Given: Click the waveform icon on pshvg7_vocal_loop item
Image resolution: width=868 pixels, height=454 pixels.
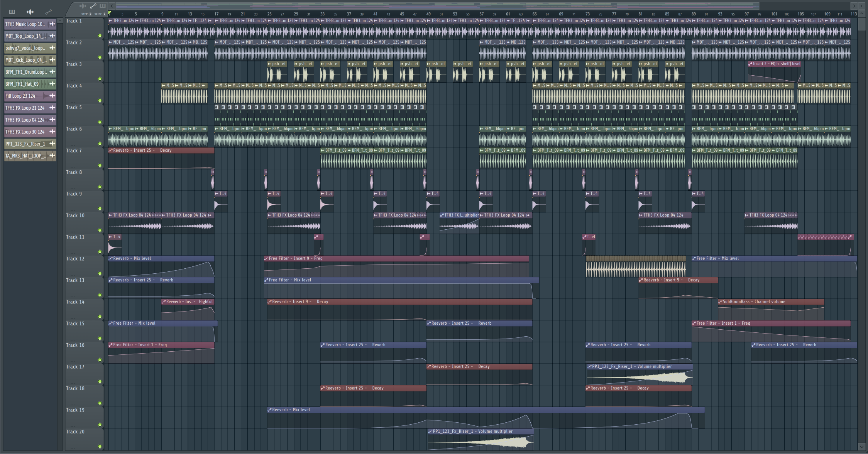Looking at the screenshot, I should coord(52,48).
